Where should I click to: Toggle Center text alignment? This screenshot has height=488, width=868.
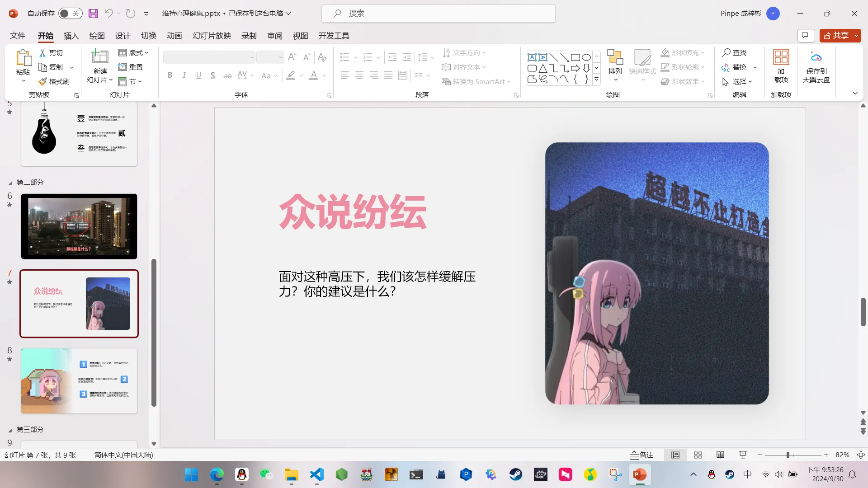(x=359, y=75)
